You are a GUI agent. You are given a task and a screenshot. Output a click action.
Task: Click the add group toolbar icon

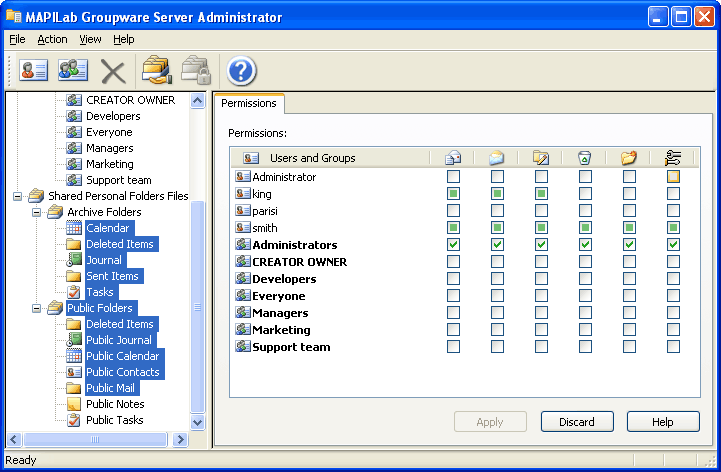click(x=73, y=70)
